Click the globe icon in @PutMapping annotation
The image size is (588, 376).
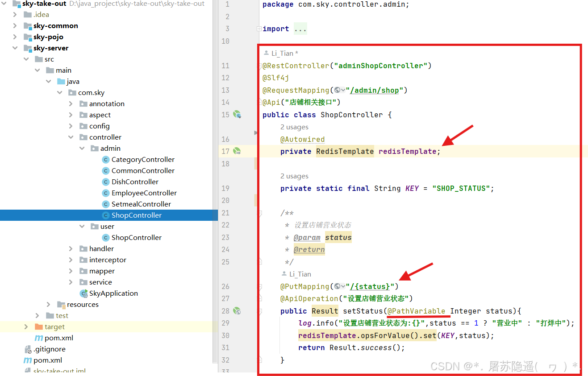pyautogui.click(x=338, y=286)
